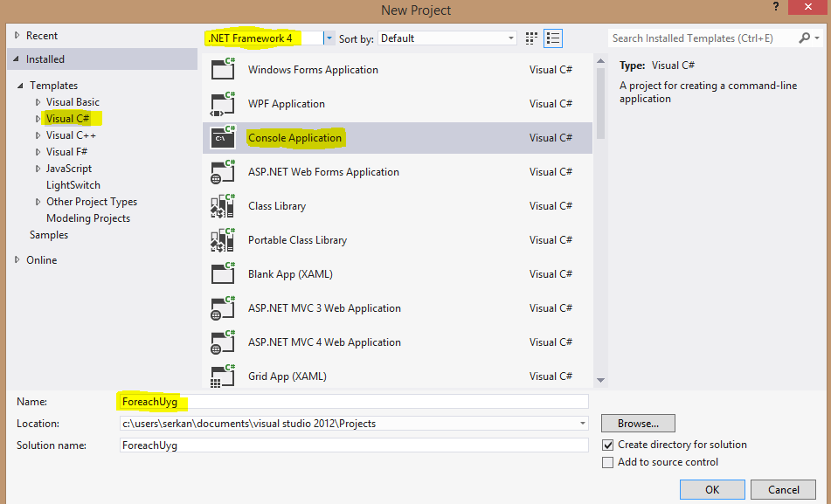Expand the Recent section
Image resolution: width=831 pixels, height=504 pixels.
pos(17,36)
